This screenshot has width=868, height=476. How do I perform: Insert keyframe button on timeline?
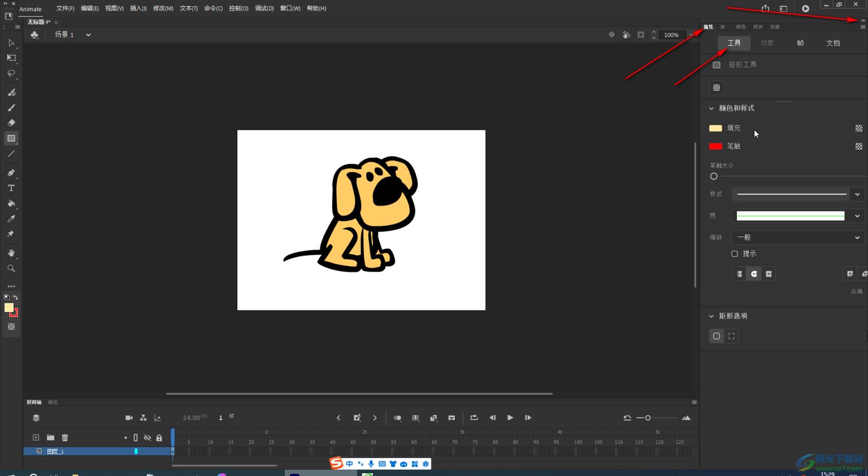click(357, 418)
